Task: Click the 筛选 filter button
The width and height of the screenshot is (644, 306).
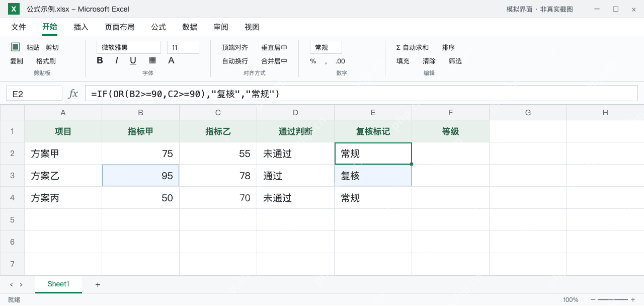Action: (455, 61)
